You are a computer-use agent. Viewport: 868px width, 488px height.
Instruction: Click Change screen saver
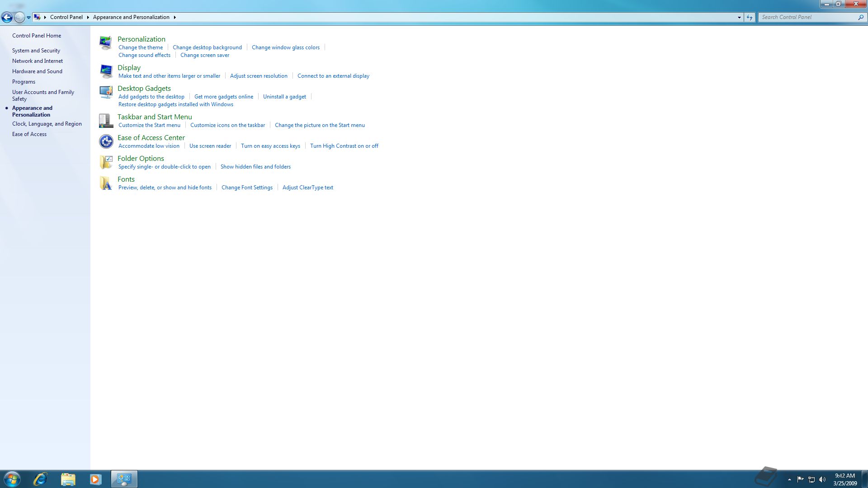(205, 55)
